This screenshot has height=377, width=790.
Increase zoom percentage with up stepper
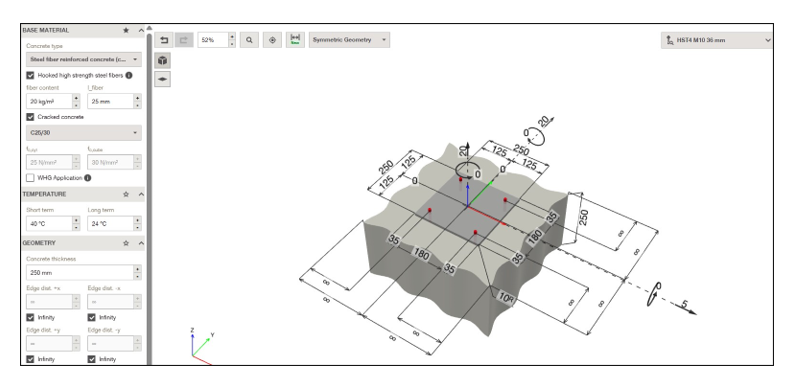pos(232,36)
